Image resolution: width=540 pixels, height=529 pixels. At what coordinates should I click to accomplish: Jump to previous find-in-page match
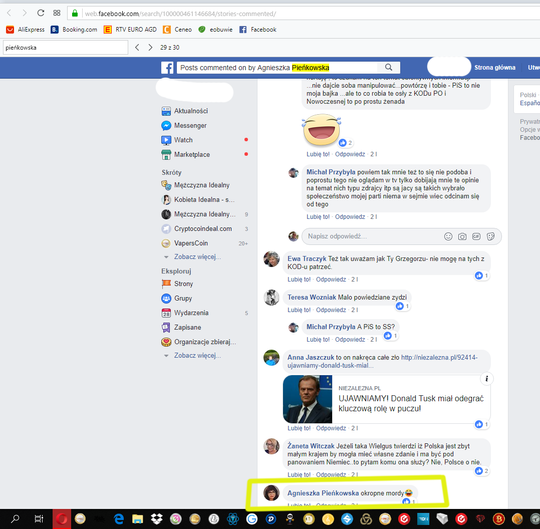[x=137, y=48]
